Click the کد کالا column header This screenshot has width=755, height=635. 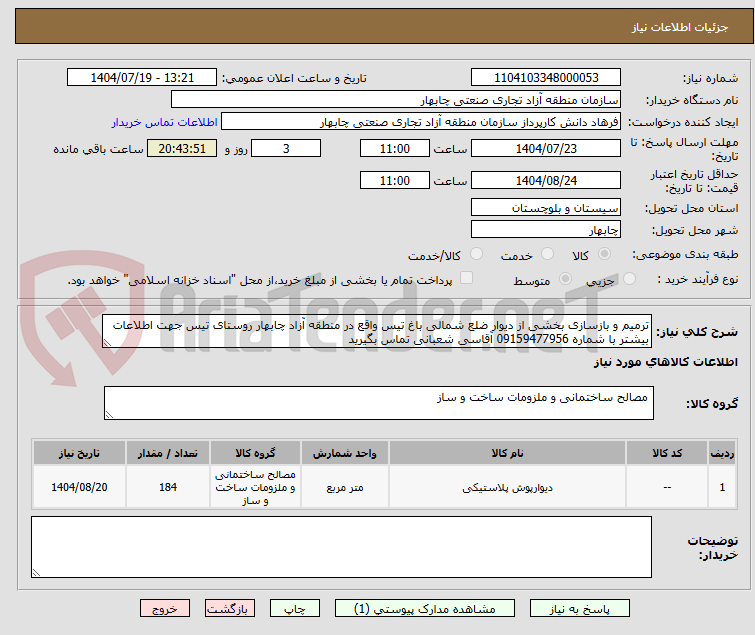click(x=667, y=453)
